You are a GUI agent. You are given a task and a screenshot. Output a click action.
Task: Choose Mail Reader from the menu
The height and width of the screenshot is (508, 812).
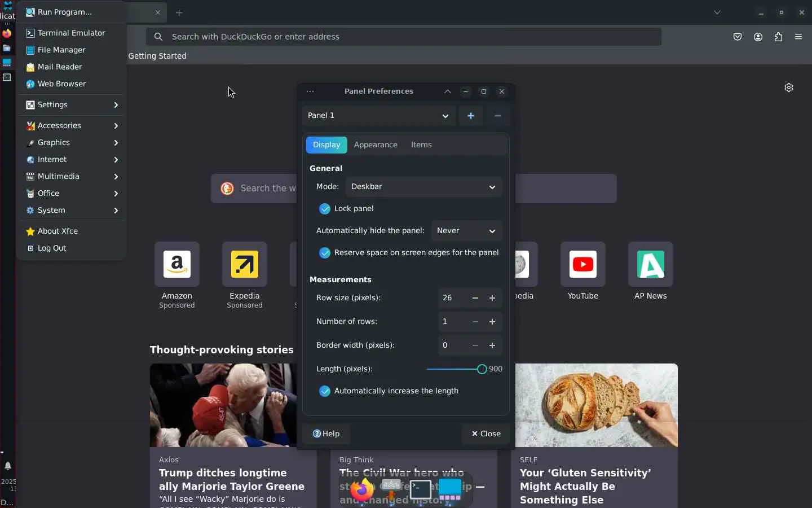72,67
